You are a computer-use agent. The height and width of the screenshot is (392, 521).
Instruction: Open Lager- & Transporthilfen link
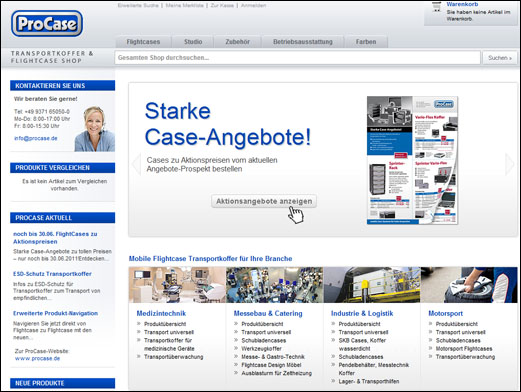[x=369, y=381]
